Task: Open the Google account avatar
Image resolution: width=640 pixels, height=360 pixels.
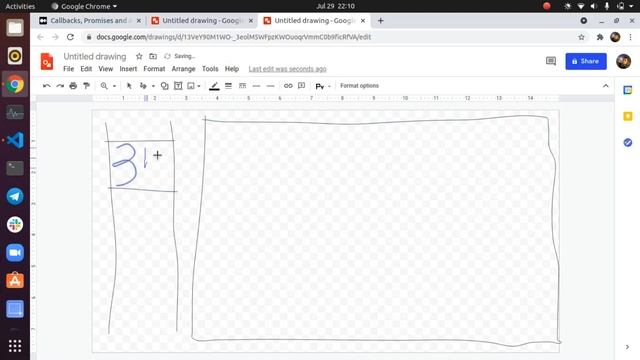Action: [x=623, y=61]
